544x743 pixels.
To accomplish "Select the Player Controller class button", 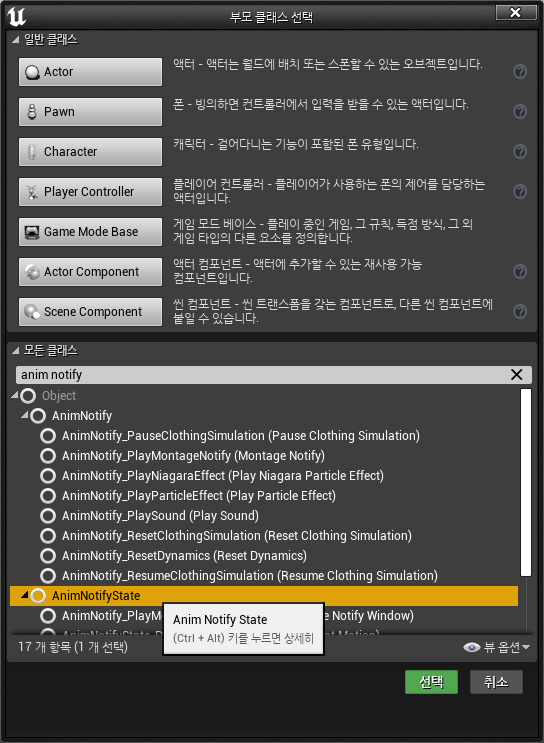I will click(91, 192).
